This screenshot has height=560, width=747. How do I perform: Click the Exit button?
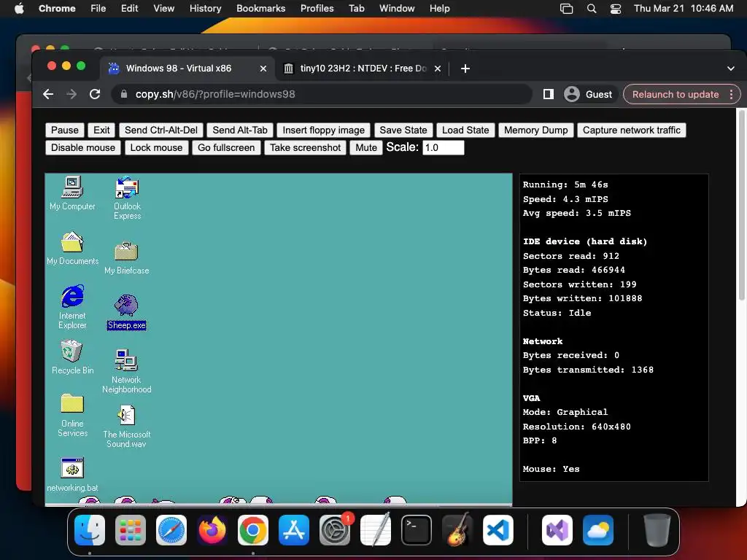101,130
